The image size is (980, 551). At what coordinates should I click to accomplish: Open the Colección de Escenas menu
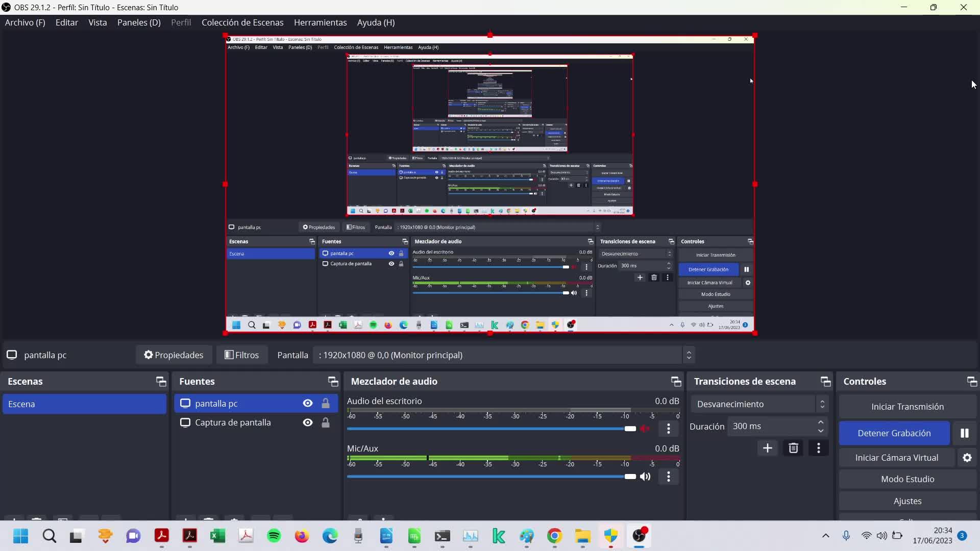[242, 22]
